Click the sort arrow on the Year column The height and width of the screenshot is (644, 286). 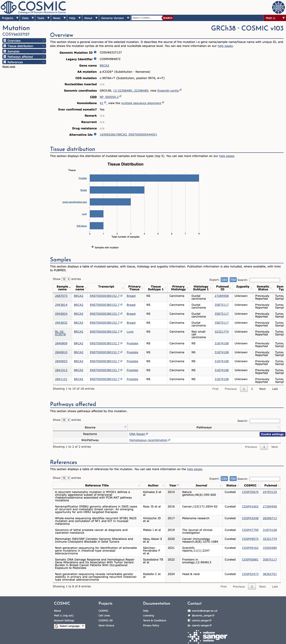178,485
